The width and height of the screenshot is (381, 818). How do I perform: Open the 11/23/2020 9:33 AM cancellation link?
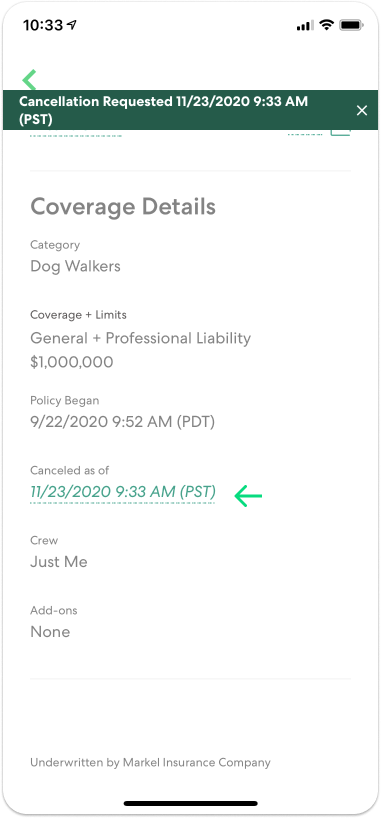tap(123, 492)
